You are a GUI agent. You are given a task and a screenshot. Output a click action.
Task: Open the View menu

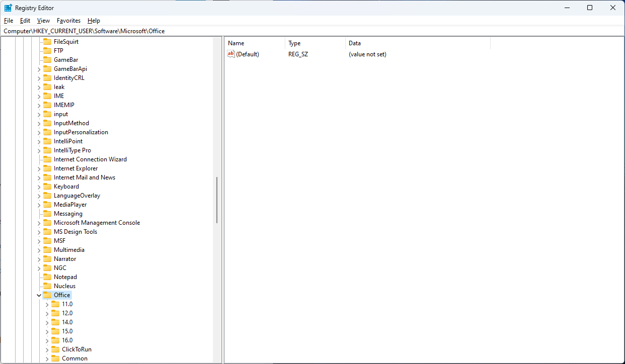(x=44, y=21)
